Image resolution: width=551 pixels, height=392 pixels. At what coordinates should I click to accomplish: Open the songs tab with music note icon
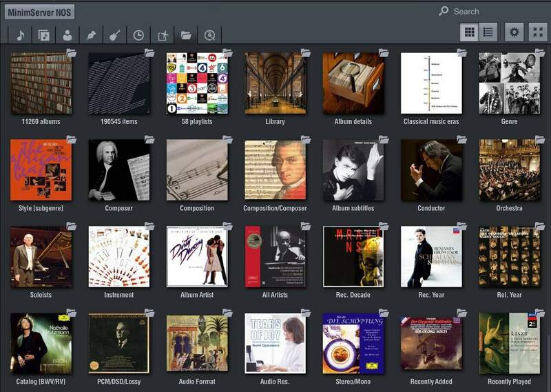20,34
